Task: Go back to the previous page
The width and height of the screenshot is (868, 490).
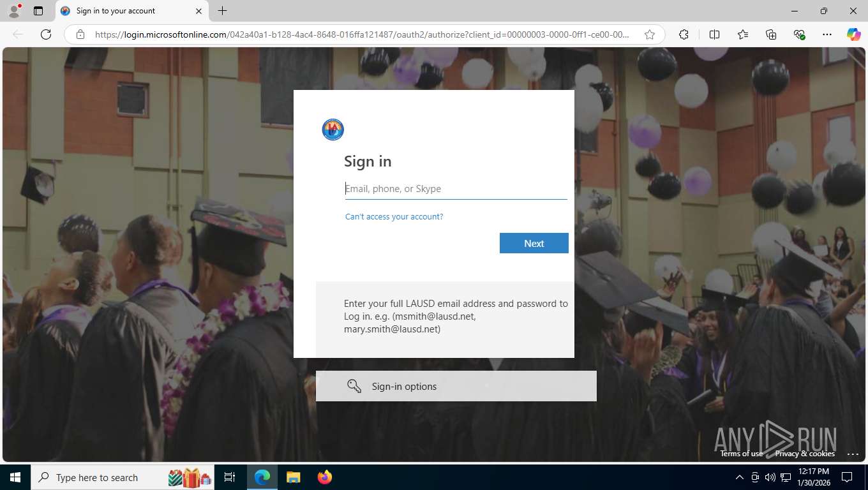Action: coord(18,34)
